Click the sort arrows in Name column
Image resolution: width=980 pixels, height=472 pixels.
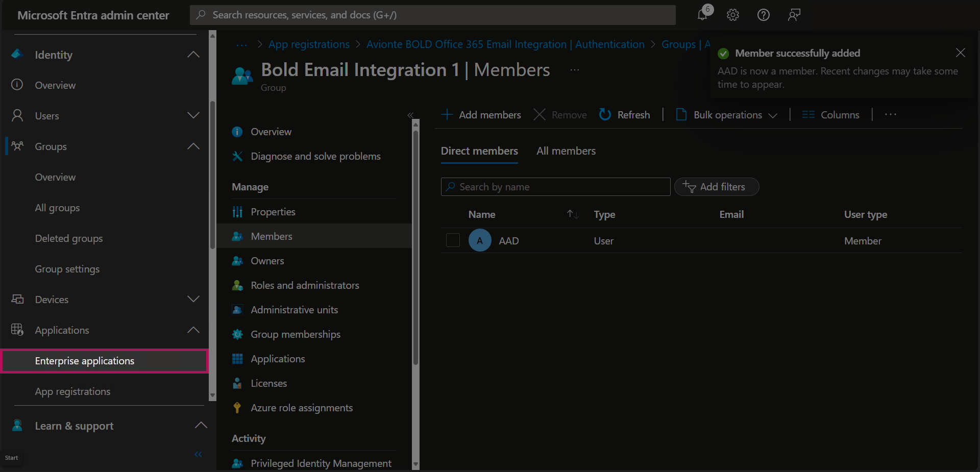pyautogui.click(x=573, y=214)
